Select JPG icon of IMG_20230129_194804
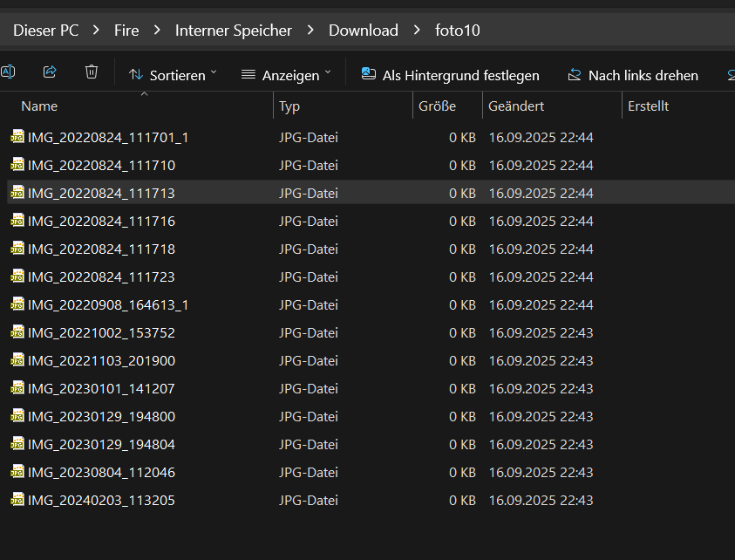Screen dimensions: 735x560 tap(17, 444)
